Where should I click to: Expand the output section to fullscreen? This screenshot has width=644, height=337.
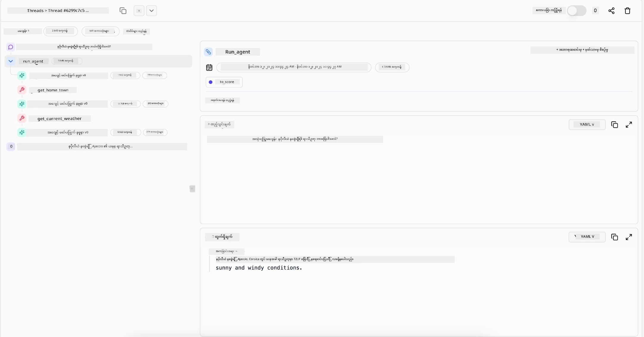(629, 237)
